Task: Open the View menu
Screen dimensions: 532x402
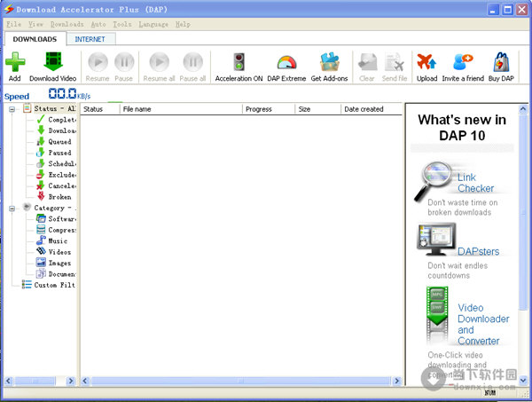Action: coord(35,24)
